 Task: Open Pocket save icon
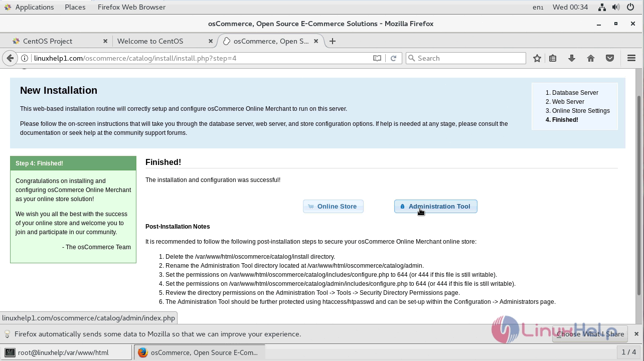[x=610, y=58]
